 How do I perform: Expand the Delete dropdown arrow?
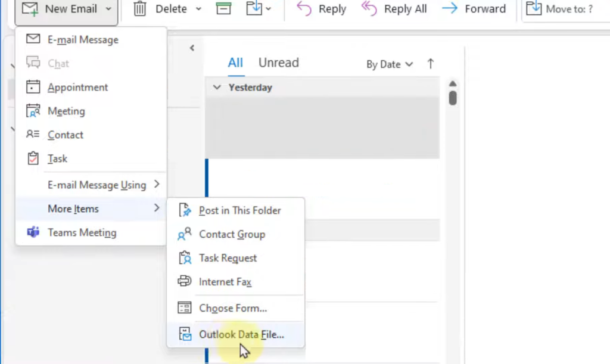[198, 9]
